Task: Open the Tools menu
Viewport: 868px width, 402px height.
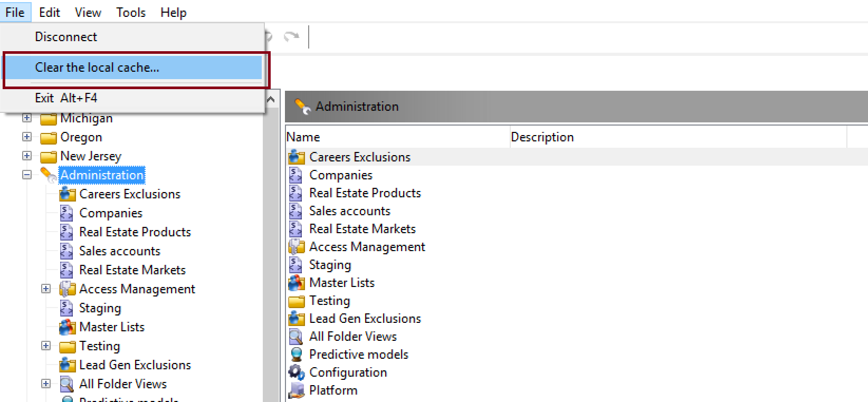Action: 131,12
